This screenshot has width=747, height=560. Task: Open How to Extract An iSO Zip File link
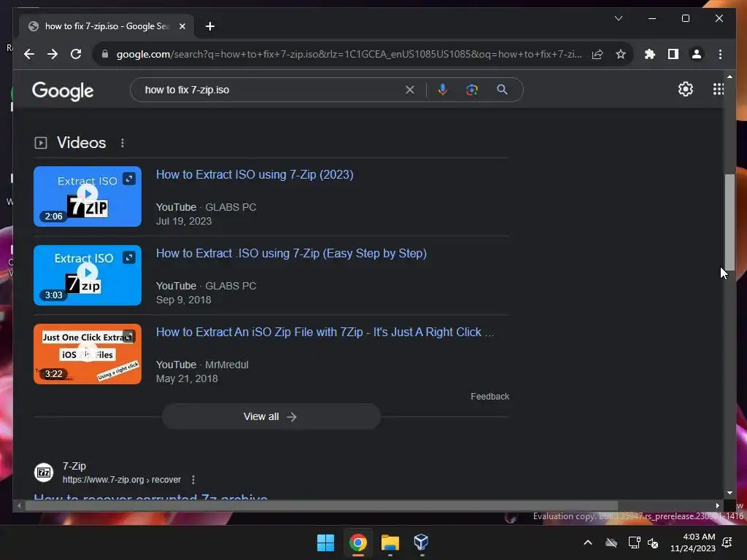(x=325, y=332)
